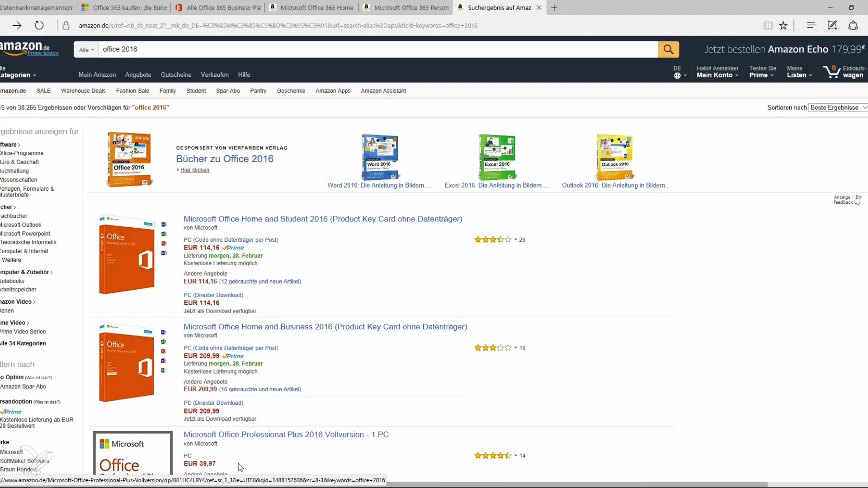The image size is (868, 488).
Task: Click 16 gebrauchte und neue Artikel link
Action: [x=260, y=389]
